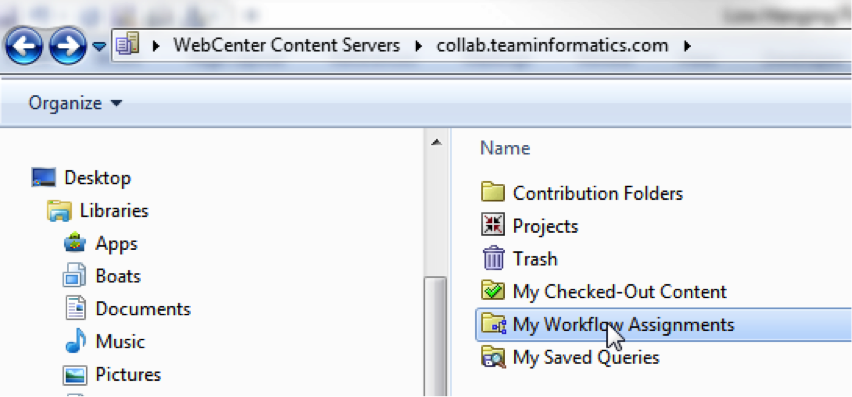The image size is (852, 397).
Task: Open the recent pages dropdown arrow
Action: click(98, 46)
